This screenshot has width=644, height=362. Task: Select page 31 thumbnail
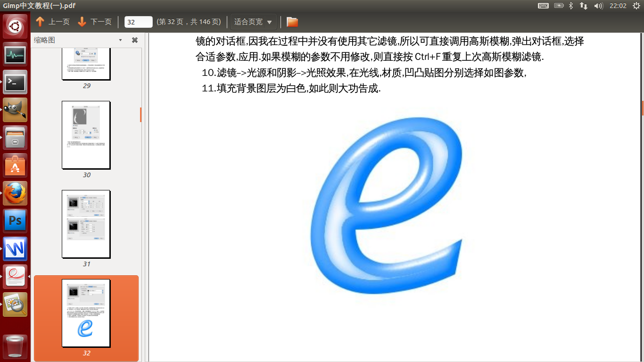(86, 224)
